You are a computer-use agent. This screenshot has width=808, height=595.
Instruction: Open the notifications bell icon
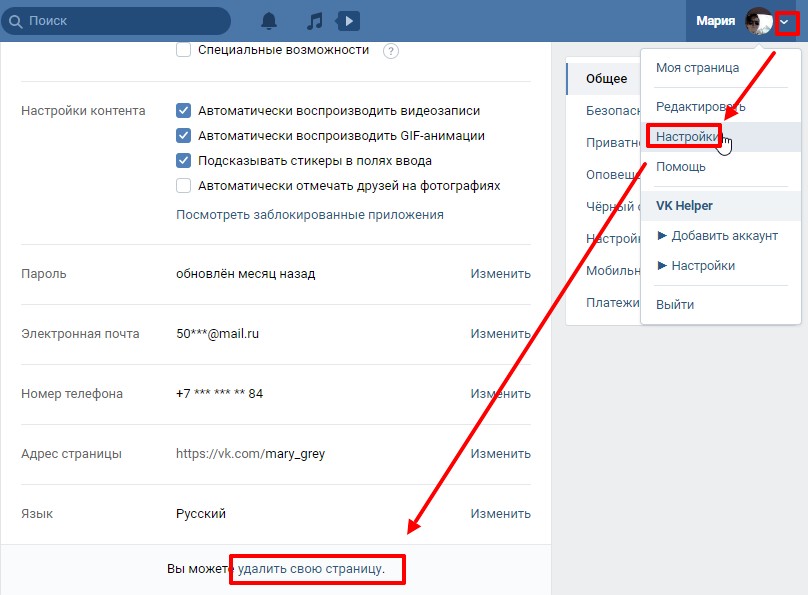(268, 21)
